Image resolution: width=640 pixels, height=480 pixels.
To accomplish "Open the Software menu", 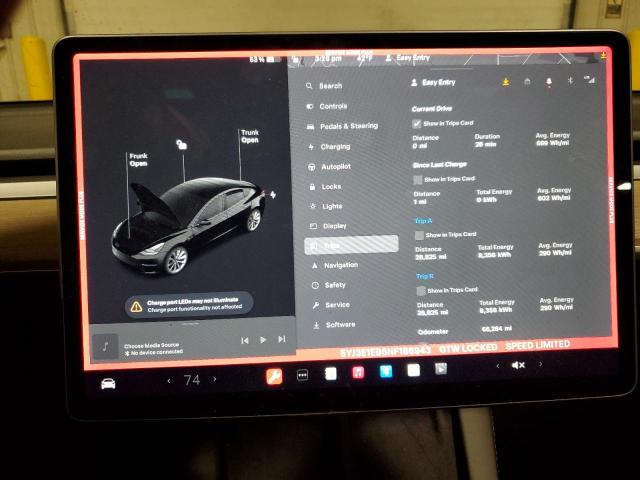I will 334,324.
